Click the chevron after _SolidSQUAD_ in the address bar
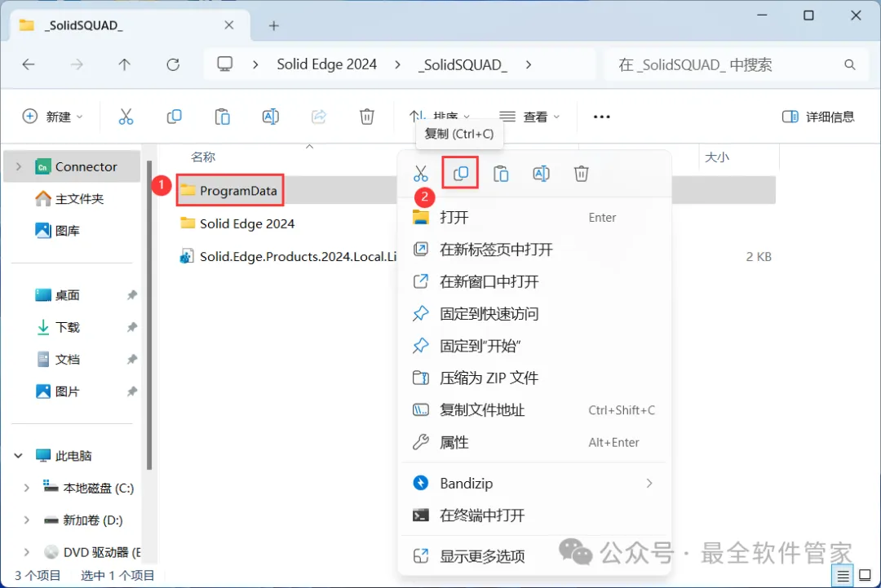 coord(528,64)
